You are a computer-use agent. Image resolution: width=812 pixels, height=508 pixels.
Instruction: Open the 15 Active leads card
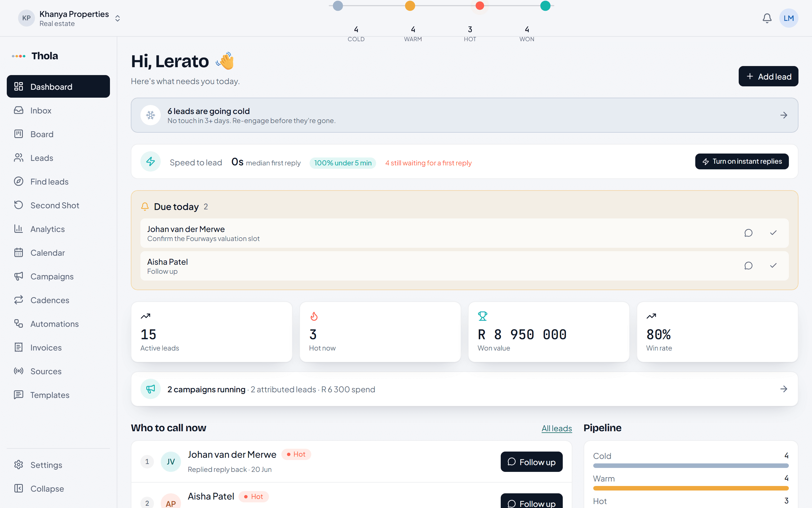(211, 332)
